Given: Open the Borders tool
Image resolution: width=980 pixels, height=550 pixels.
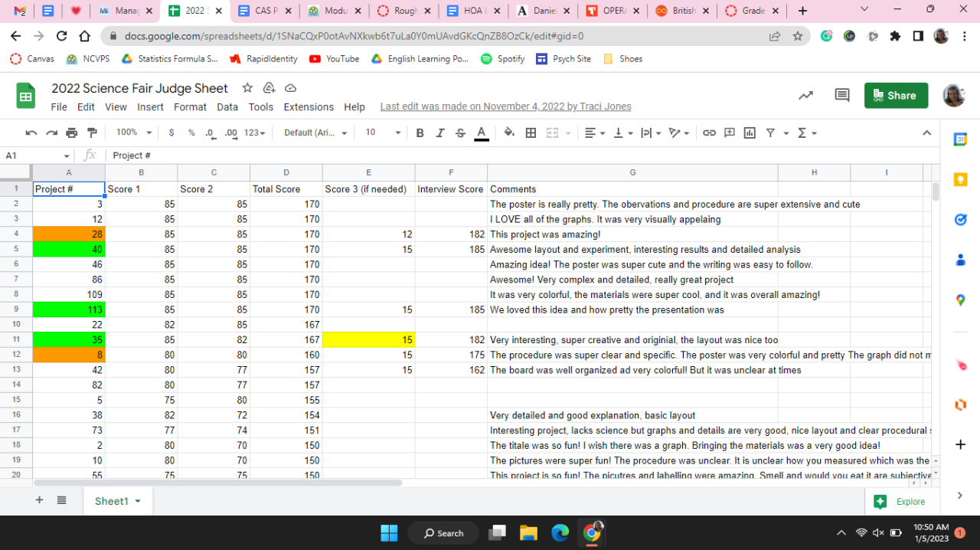Looking at the screenshot, I should [x=531, y=133].
